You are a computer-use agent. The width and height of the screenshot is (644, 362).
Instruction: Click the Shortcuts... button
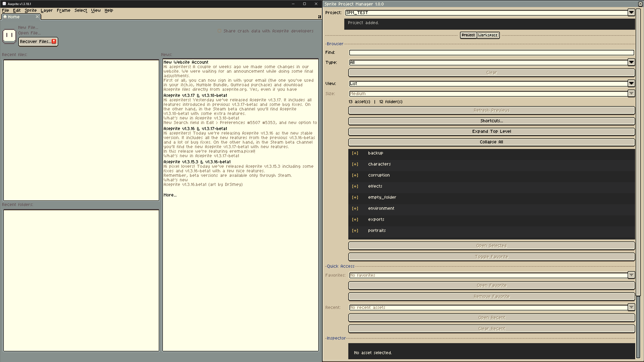point(491,121)
